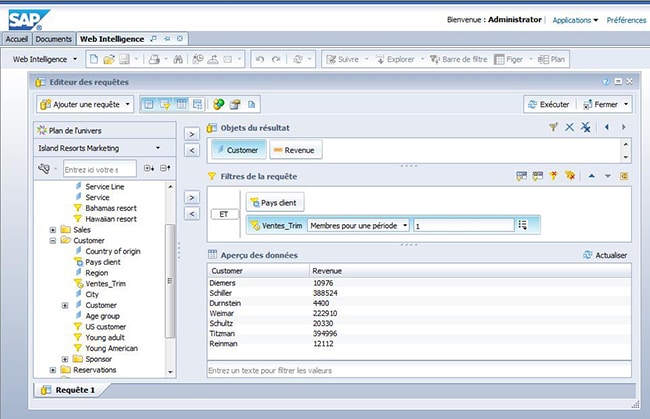650x419 pixels.
Task: Open the list of values icon for Ventes_Trim
Action: click(x=523, y=225)
